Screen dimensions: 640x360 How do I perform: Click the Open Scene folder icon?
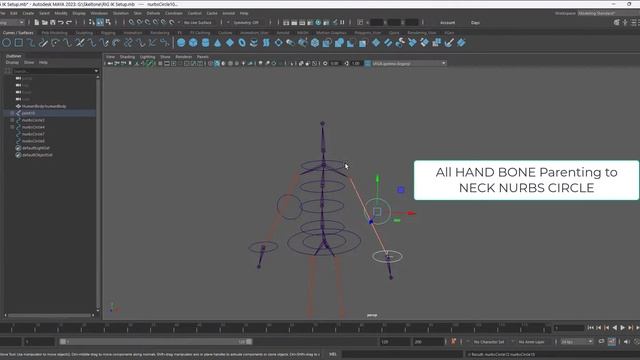(44, 22)
